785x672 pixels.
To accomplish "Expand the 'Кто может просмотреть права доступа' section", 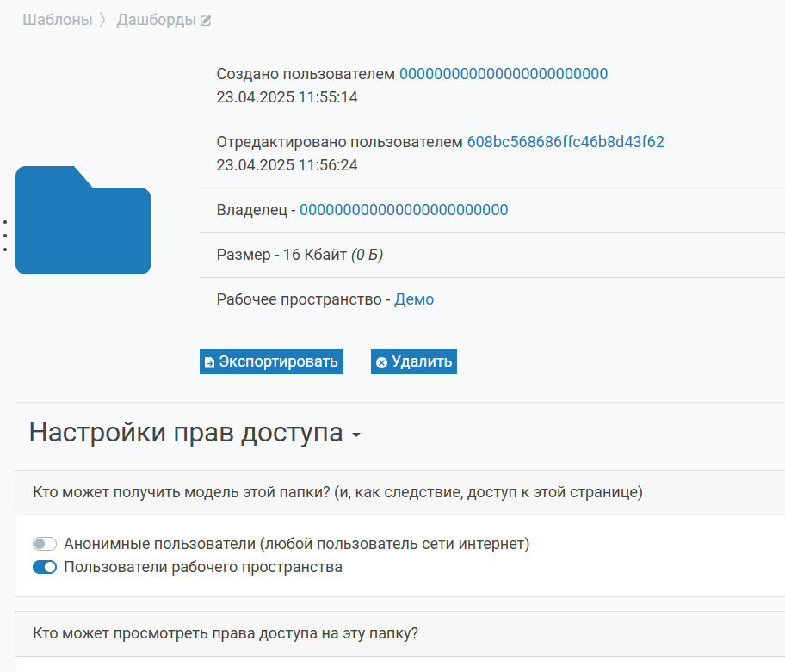I will point(400,633).
